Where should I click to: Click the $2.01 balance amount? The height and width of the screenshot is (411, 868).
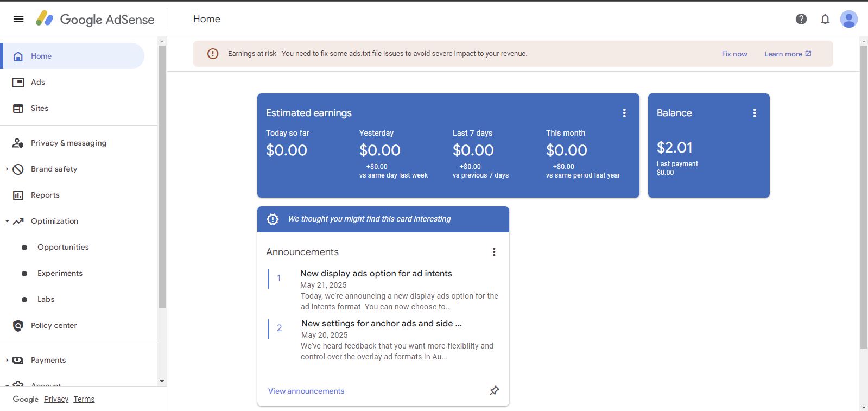(675, 148)
